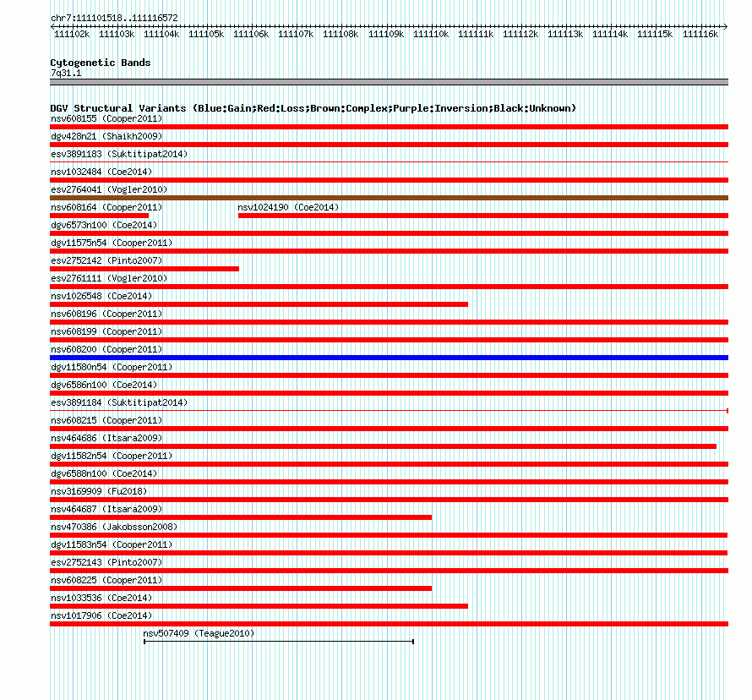
Task: Open the dgv6573n100 (Coe2014) label
Action: (104, 225)
